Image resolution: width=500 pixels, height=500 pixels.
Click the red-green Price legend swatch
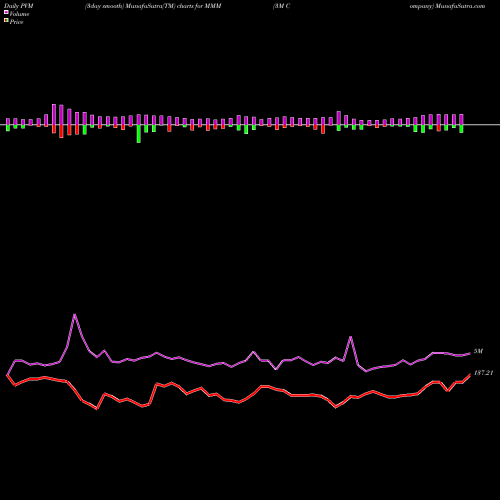tap(6, 21)
